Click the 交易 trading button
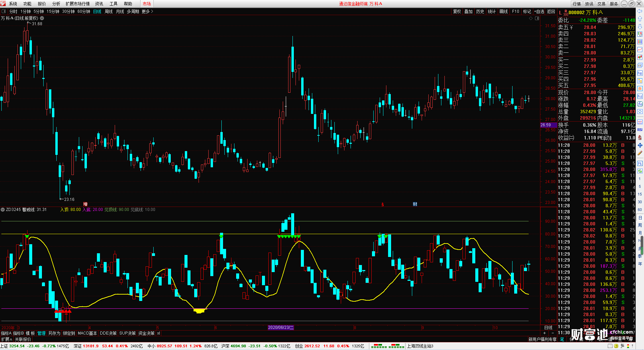644x350 pixels. pyautogui.click(x=601, y=4)
